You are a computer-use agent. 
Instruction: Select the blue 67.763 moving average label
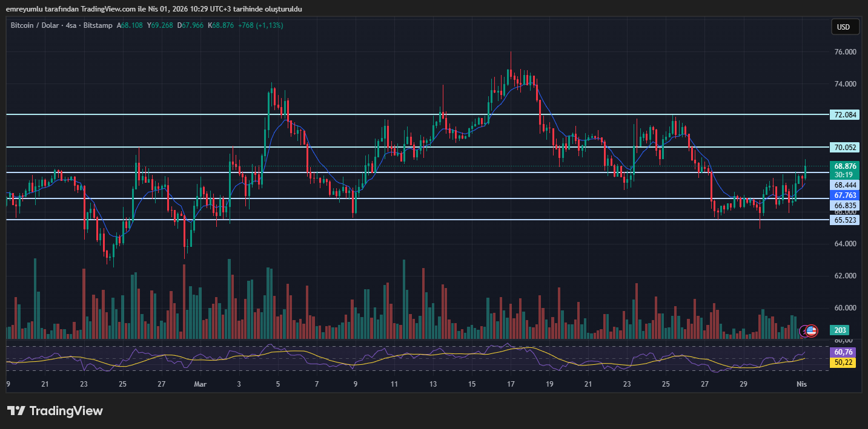tap(844, 195)
